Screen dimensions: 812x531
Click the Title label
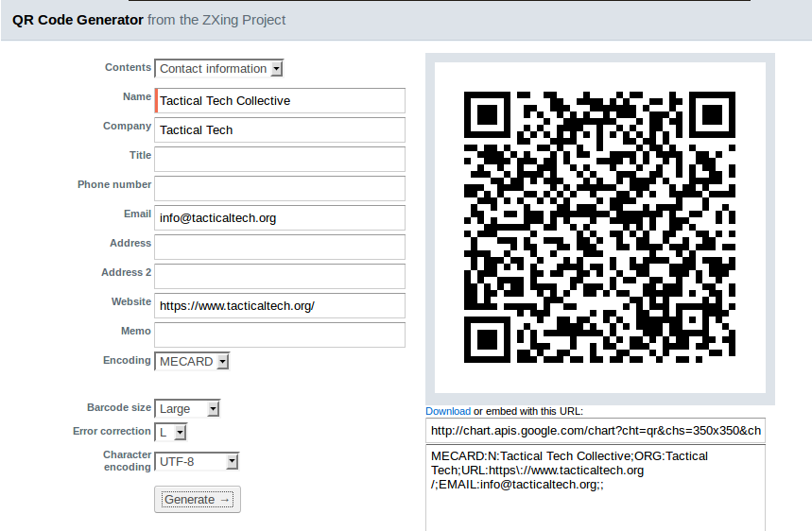coord(140,155)
